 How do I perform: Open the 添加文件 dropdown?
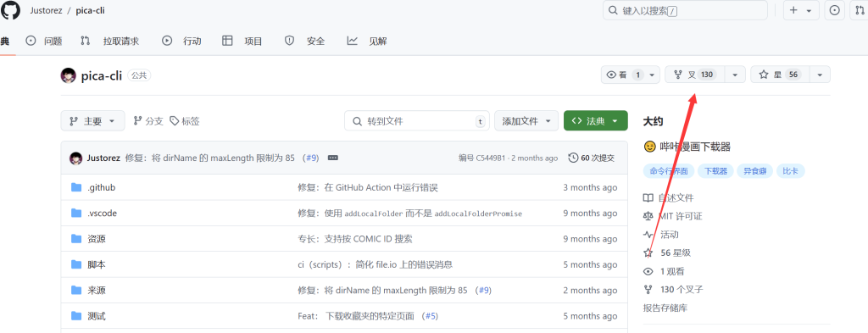pyautogui.click(x=526, y=121)
